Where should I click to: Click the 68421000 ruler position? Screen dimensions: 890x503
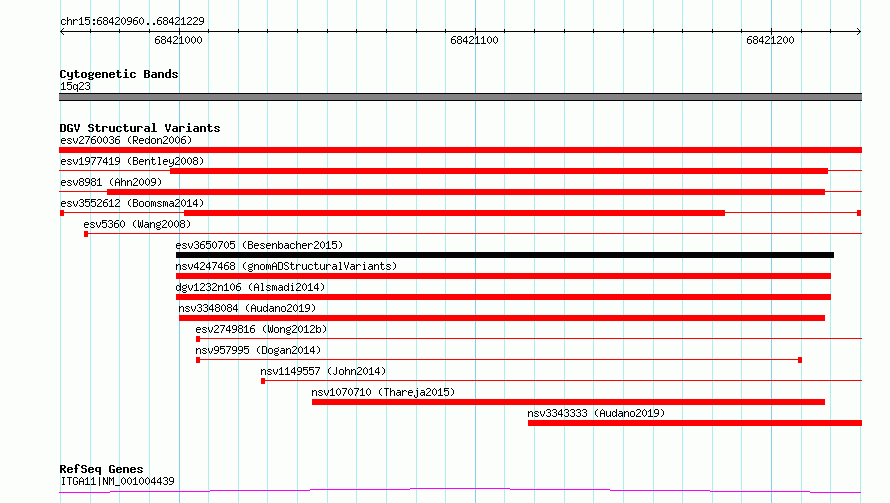(178, 40)
